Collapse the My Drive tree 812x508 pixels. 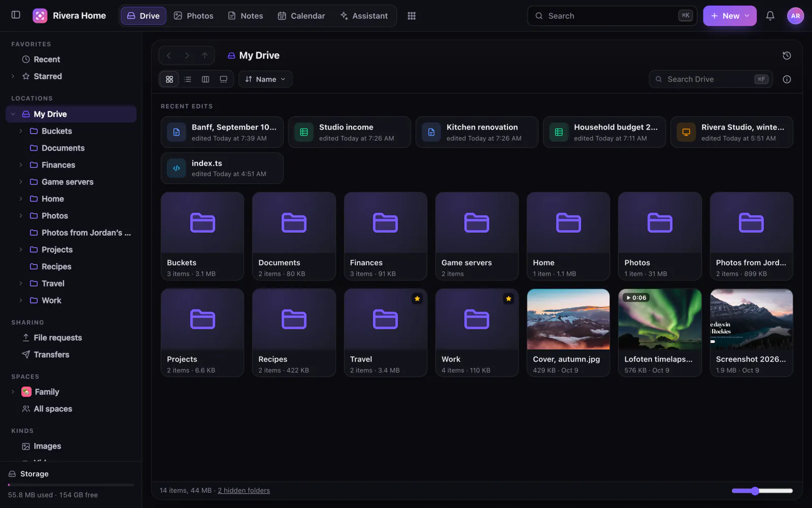tap(13, 114)
